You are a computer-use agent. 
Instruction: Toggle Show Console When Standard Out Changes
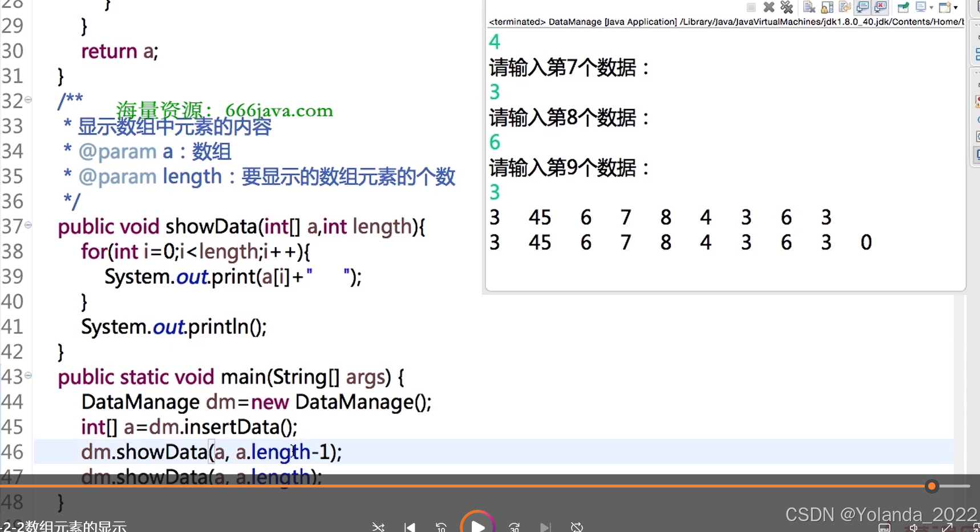[862, 7]
